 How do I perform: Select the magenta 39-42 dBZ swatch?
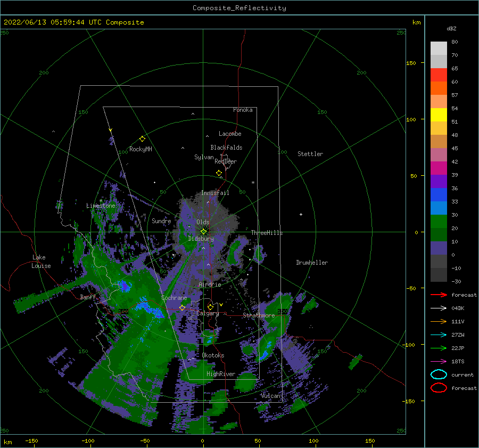click(439, 168)
